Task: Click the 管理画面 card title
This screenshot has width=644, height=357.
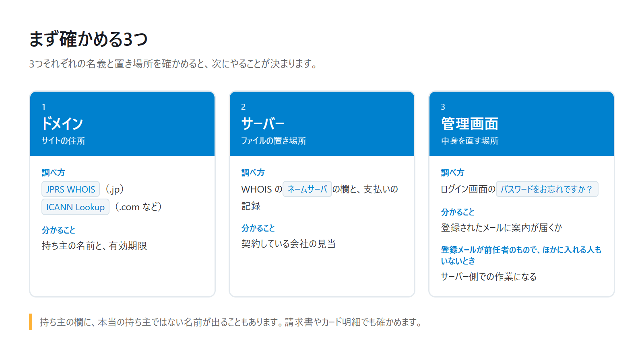Action: click(470, 123)
